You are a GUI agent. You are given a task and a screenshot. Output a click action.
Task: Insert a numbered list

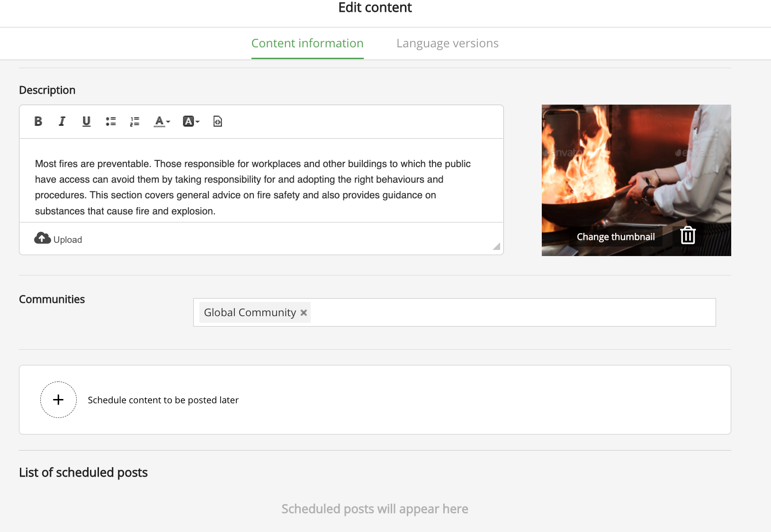[134, 122]
